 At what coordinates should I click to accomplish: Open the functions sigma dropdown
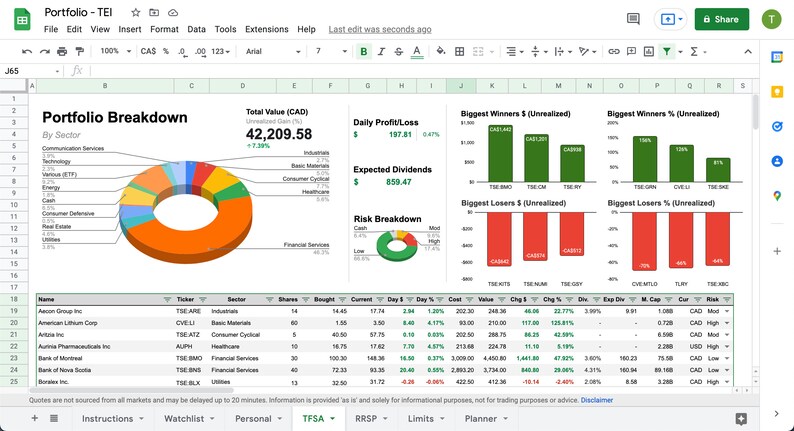click(x=698, y=51)
